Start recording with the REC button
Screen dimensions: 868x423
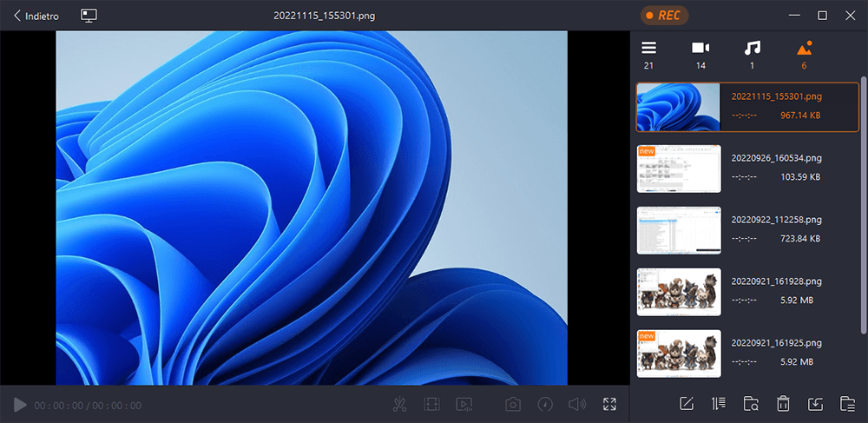click(x=664, y=16)
